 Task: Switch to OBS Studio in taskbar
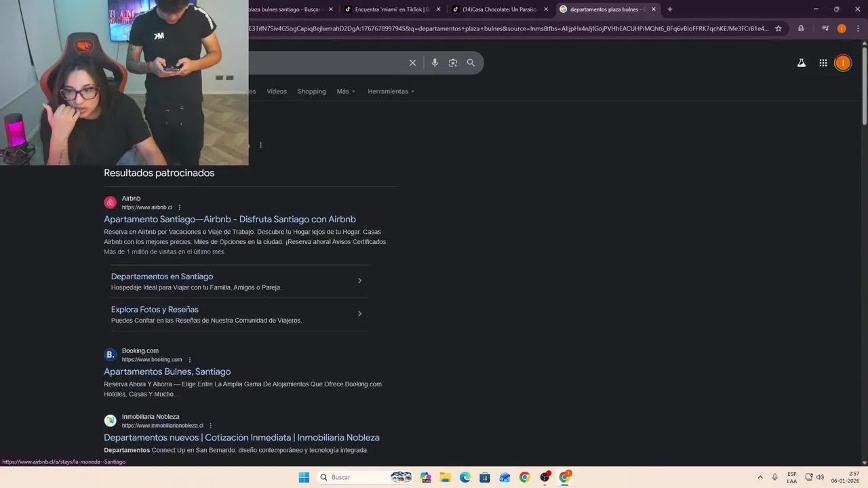click(x=545, y=477)
